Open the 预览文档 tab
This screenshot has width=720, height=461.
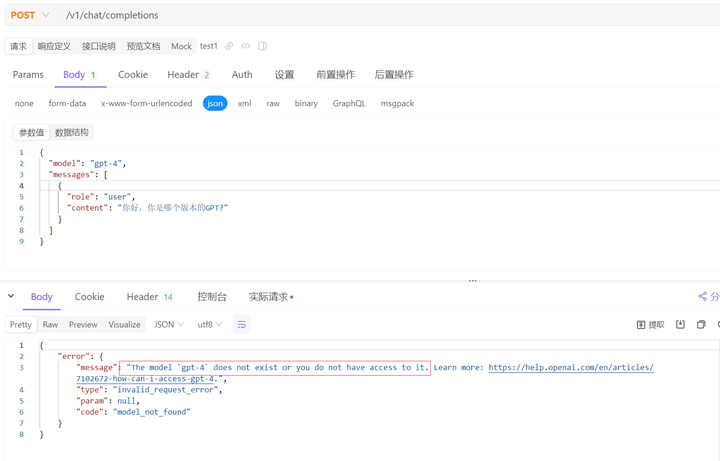click(x=143, y=46)
